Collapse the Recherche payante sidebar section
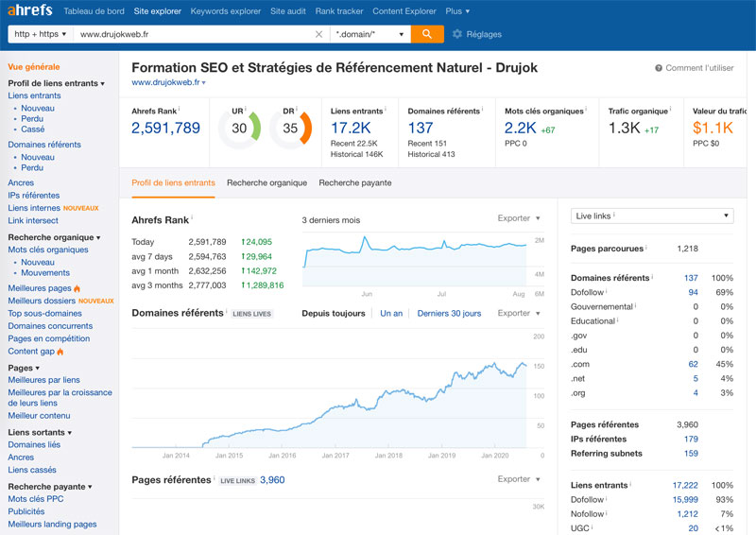The image size is (756, 535). 50,487
